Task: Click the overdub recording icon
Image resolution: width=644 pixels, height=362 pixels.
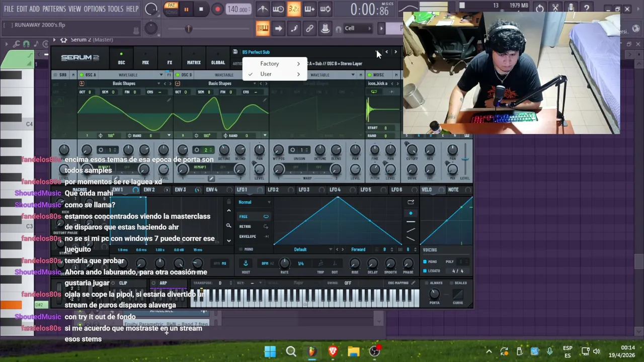Action: (x=309, y=9)
